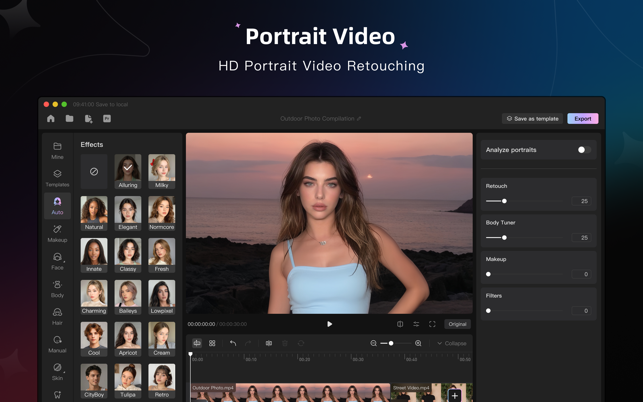Screen dimensions: 643x402
Task: Switch to the Templates tab
Action: click(57, 178)
